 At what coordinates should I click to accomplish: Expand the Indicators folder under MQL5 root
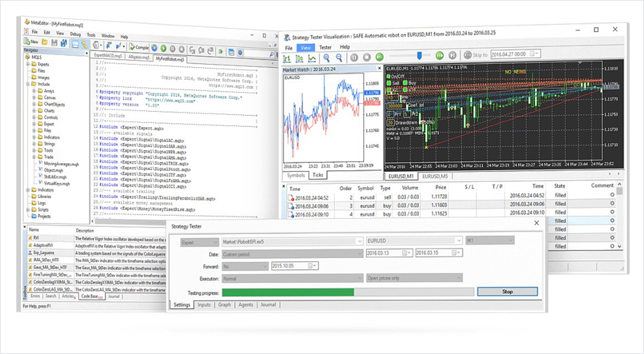(x=28, y=190)
